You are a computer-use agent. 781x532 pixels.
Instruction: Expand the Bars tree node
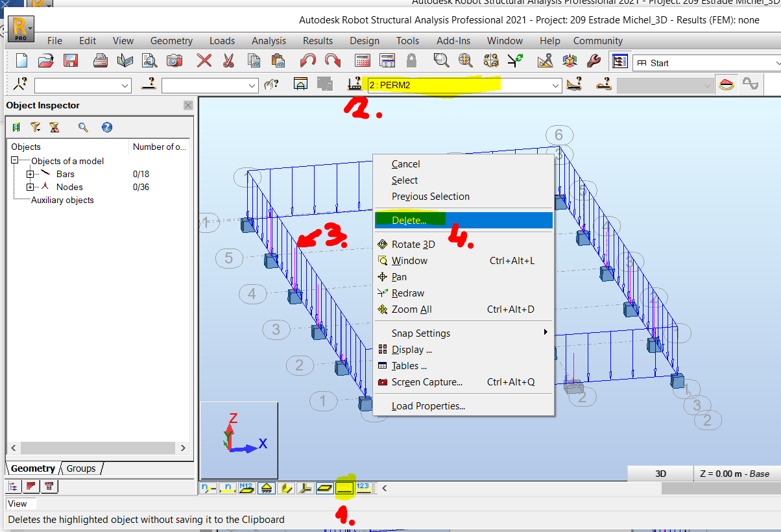point(30,174)
